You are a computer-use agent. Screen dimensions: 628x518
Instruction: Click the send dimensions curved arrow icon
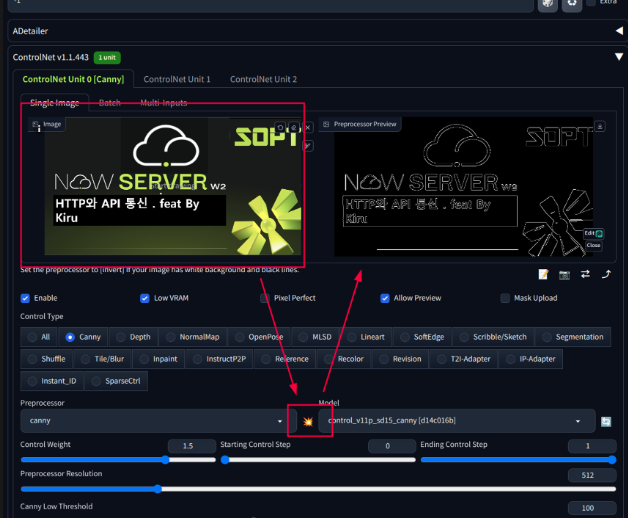tap(606, 274)
